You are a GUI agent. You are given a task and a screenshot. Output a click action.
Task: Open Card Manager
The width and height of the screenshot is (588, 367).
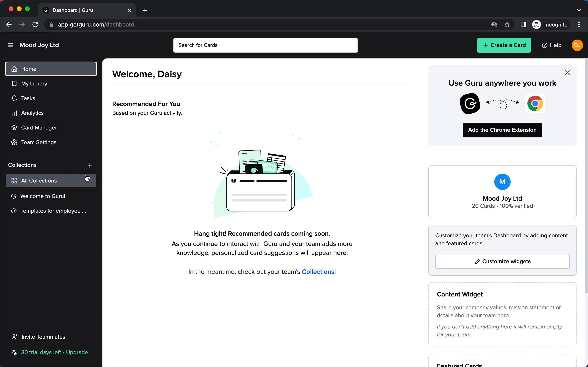pyautogui.click(x=39, y=128)
